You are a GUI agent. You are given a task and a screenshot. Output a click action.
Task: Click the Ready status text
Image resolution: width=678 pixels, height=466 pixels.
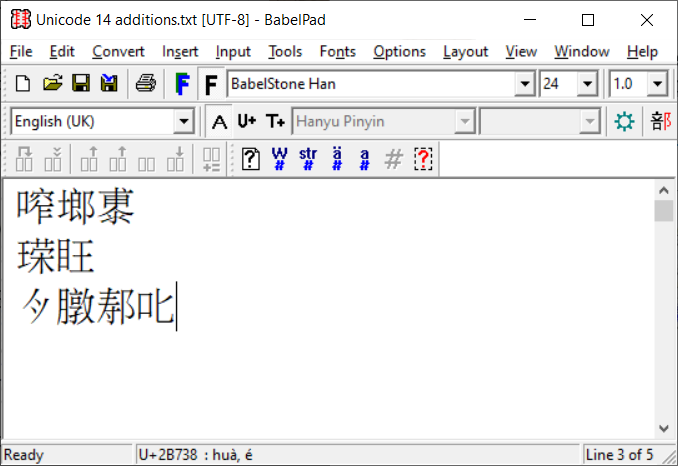(24, 455)
